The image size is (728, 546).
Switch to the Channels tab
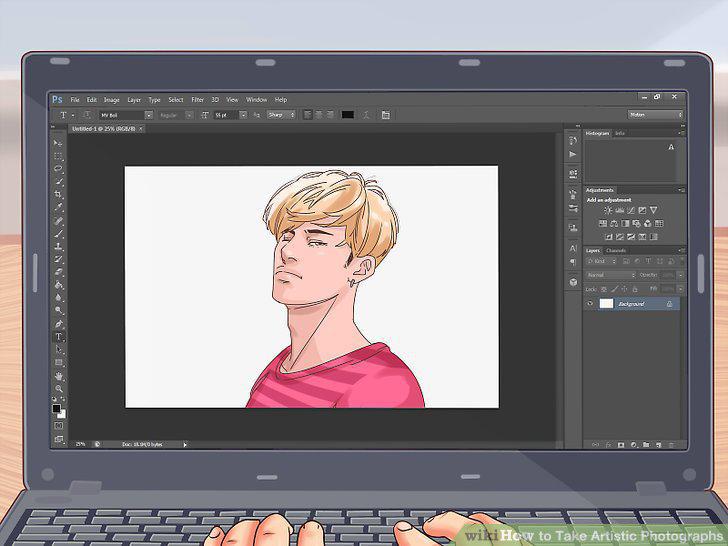pos(616,251)
